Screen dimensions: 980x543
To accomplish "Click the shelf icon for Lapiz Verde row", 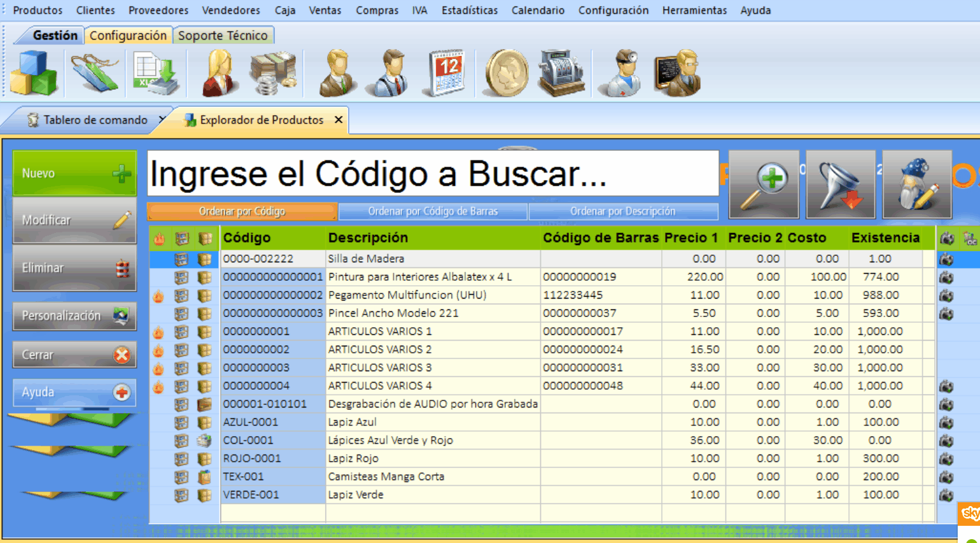I will click(x=181, y=495).
